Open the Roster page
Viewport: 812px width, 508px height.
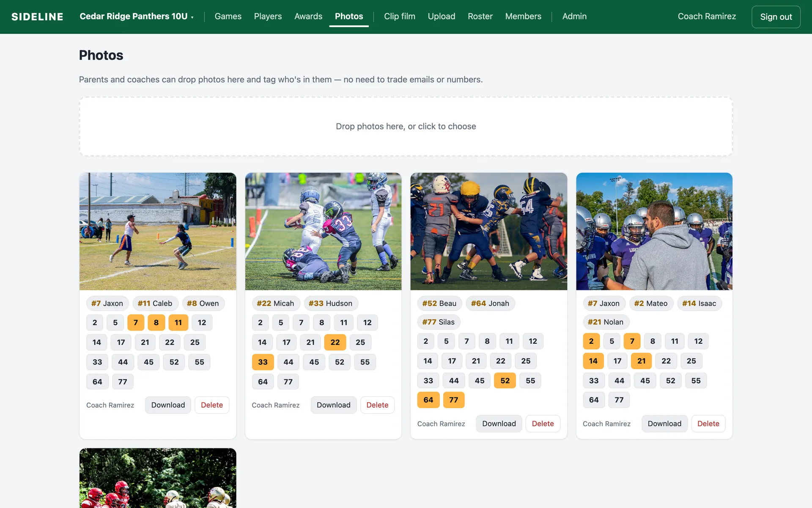coord(480,17)
